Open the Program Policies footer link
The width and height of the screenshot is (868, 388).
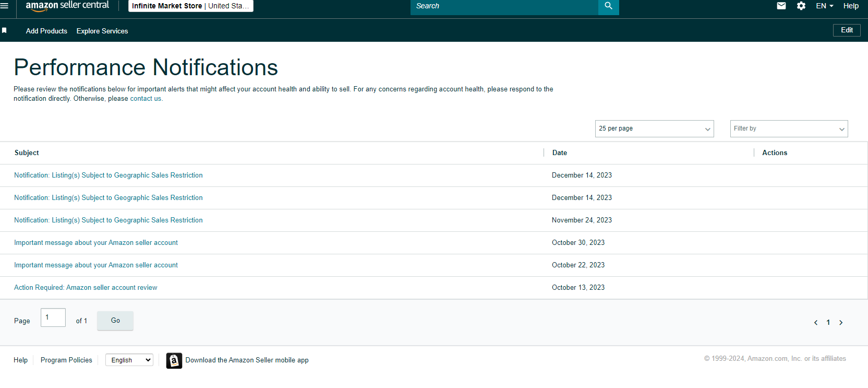(x=66, y=360)
